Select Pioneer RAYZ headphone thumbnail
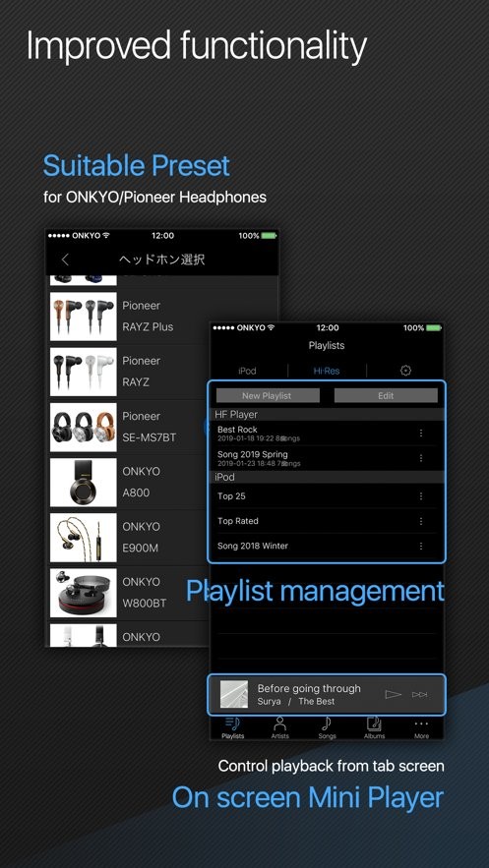 pos(83,372)
